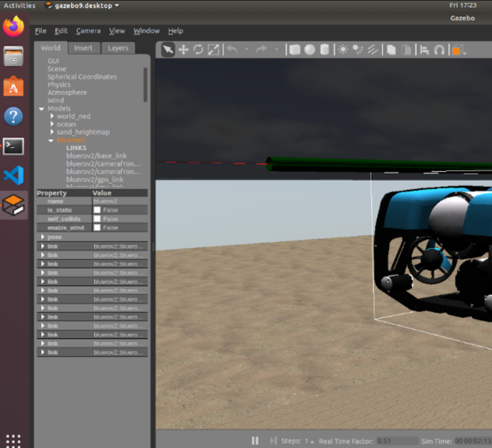Click the paste icon in the toolbar
Screen dimensions: 492x448
[406, 50]
